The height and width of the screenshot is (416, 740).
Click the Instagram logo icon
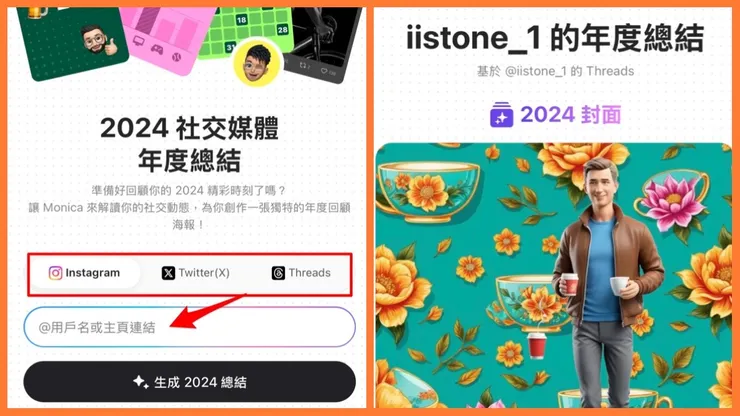click(55, 273)
